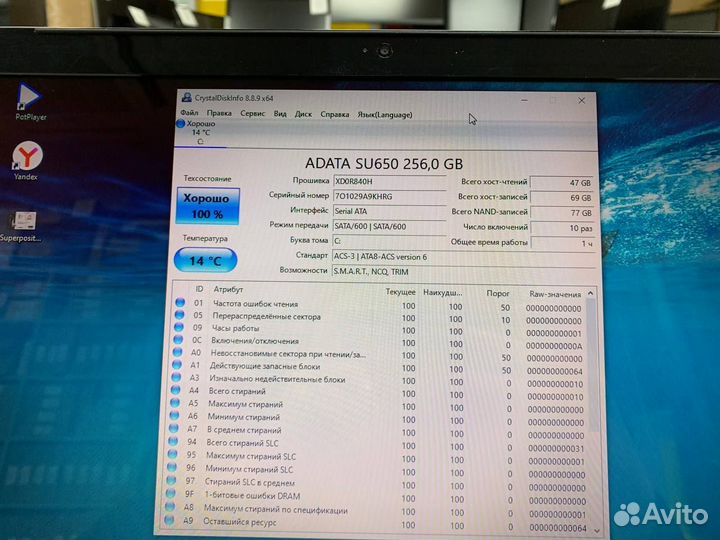Click the power-on count value 10 раз
This screenshot has width=720, height=540.
(562, 228)
